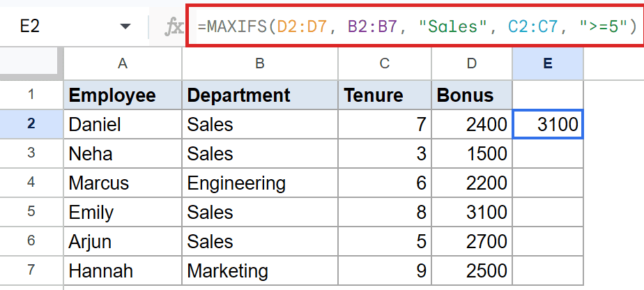Viewport: 644px width, 290px height.
Task: Select column D header
Action: (472, 63)
